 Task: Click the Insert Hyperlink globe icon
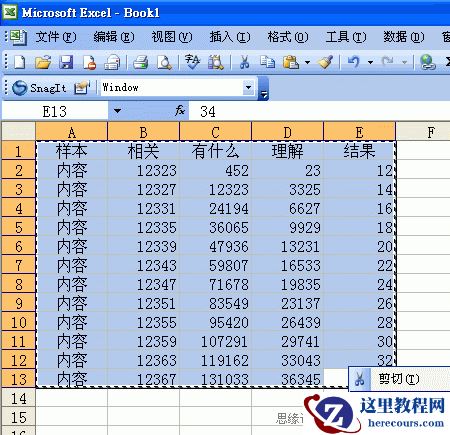(x=427, y=62)
